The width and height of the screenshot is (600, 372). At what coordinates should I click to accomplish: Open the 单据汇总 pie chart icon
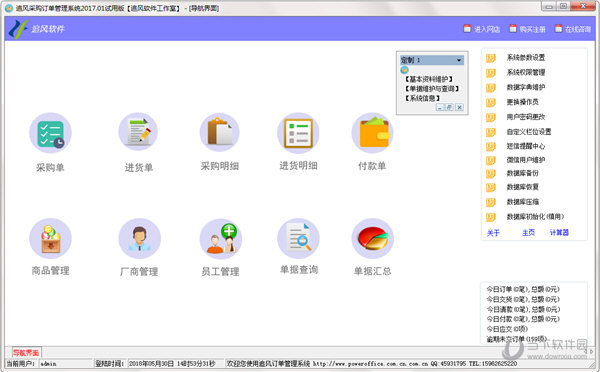(x=372, y=239)
